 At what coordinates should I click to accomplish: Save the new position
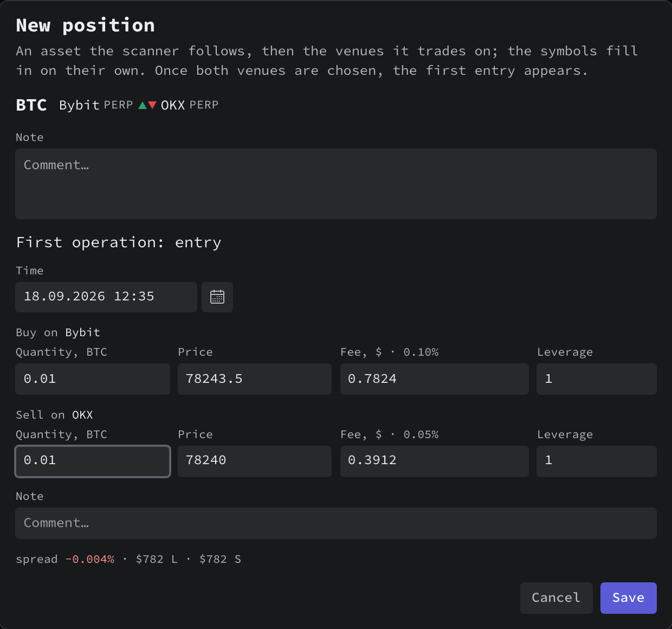[x=629, y=598]
